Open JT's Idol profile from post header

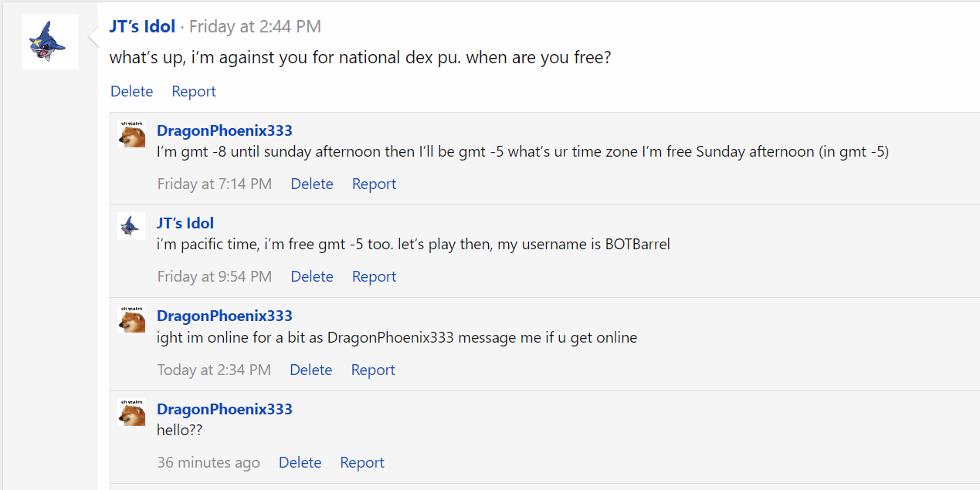(142, 26)
